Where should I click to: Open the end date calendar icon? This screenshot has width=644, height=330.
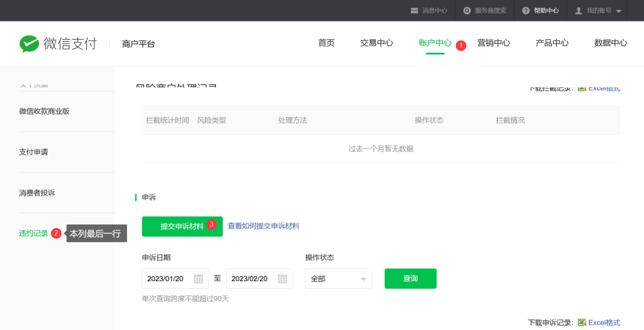[x=283, y=279]
